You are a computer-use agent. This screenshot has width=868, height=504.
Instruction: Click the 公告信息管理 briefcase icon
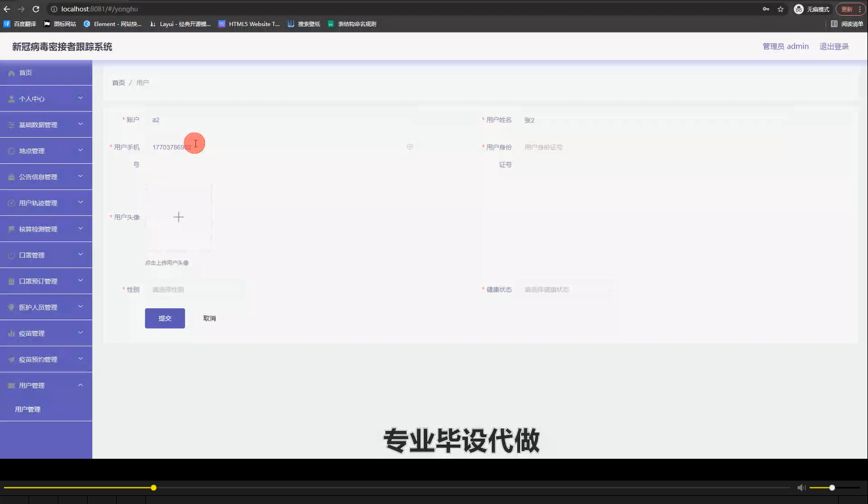11,177
